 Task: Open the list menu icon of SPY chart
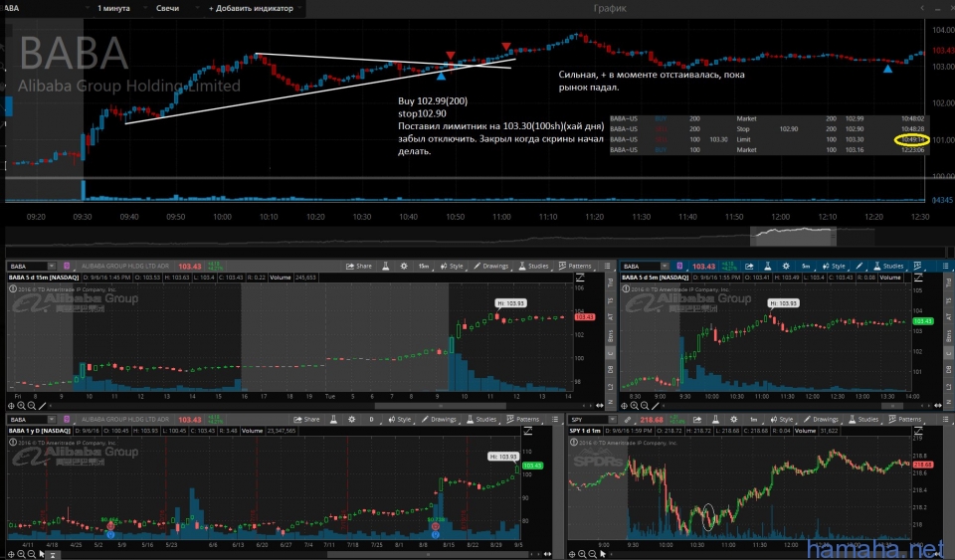point(945,420)
